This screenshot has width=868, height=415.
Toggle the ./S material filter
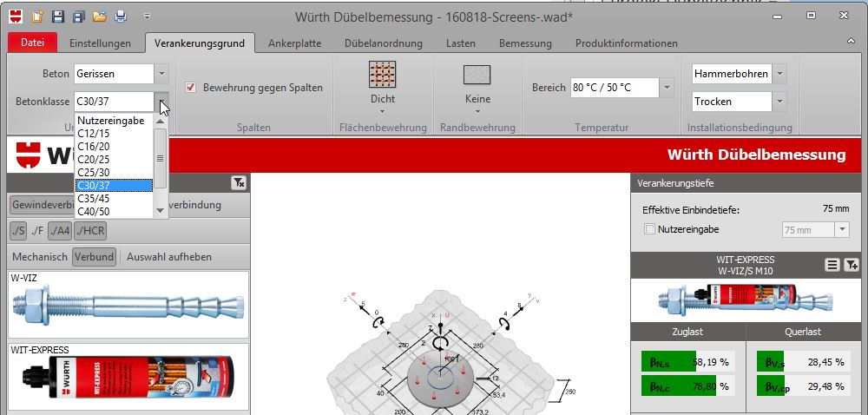pyautogui.click(x=18, y=231)
